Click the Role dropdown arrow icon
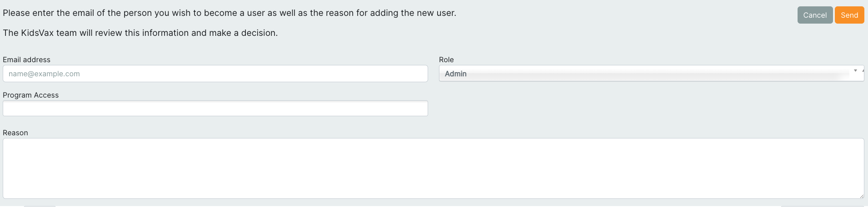This screenshot has height=207, width=868. [855, 71]
